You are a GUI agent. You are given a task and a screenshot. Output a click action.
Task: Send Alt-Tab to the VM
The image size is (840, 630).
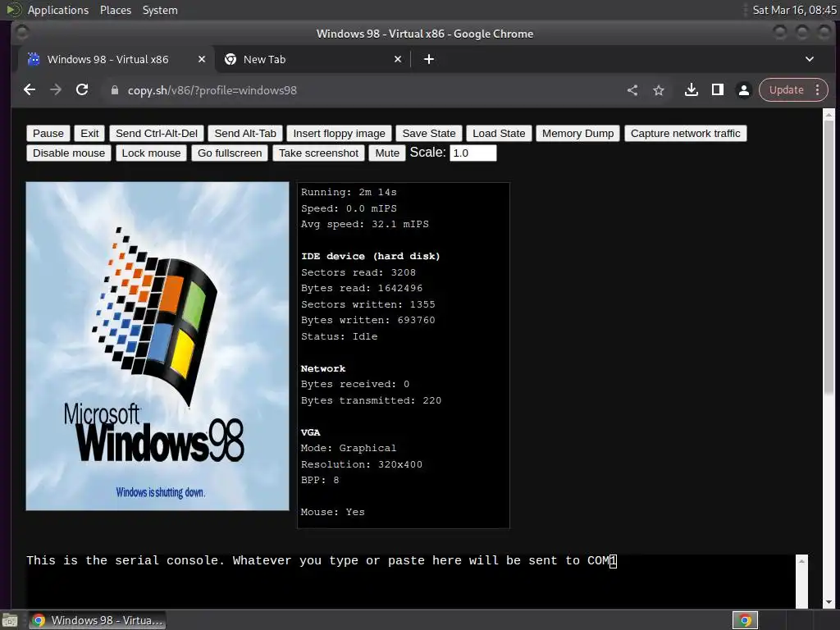pos(245,134)
